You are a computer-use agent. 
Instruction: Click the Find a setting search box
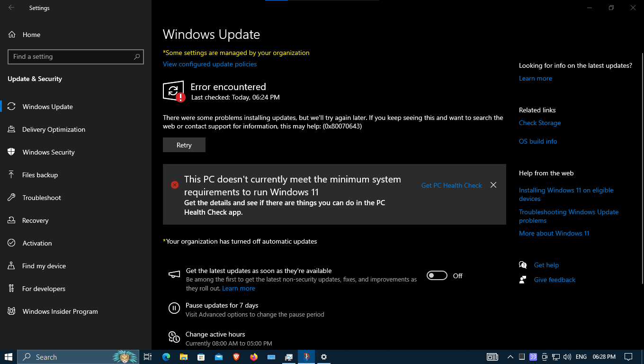click(75, 56)
